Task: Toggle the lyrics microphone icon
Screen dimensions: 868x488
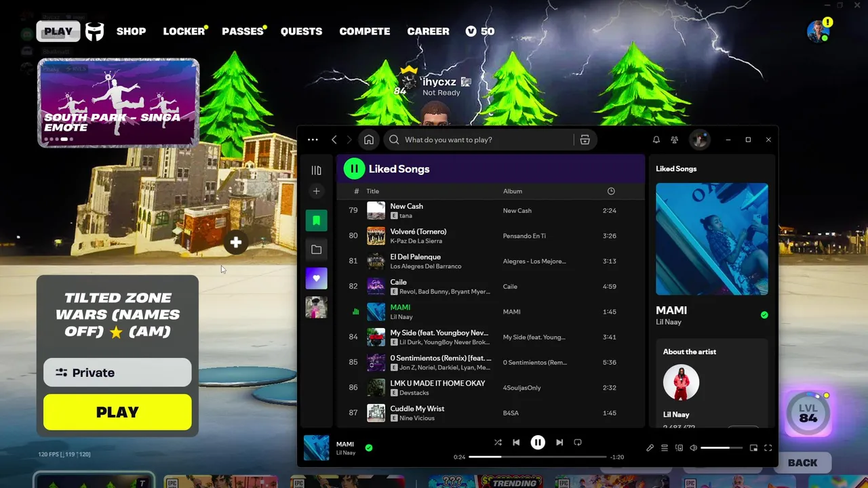Action: coord(650,448)
